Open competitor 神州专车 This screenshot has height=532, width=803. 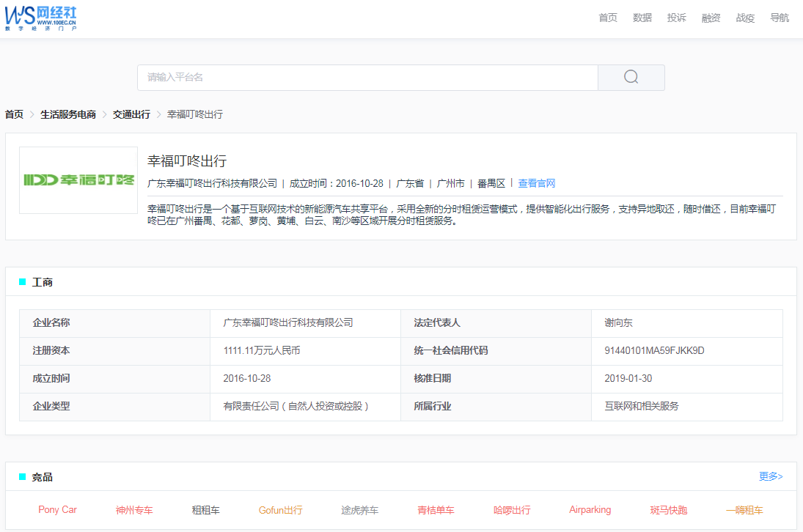pos(134,510)
